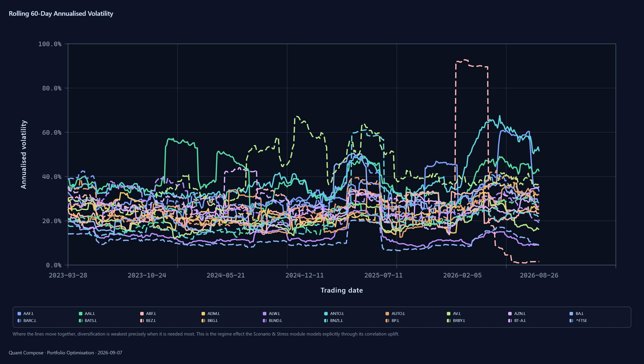Click the 2024-05-21 date tick label
Viewport: 644px width, 364px height.
coord(225,275)
